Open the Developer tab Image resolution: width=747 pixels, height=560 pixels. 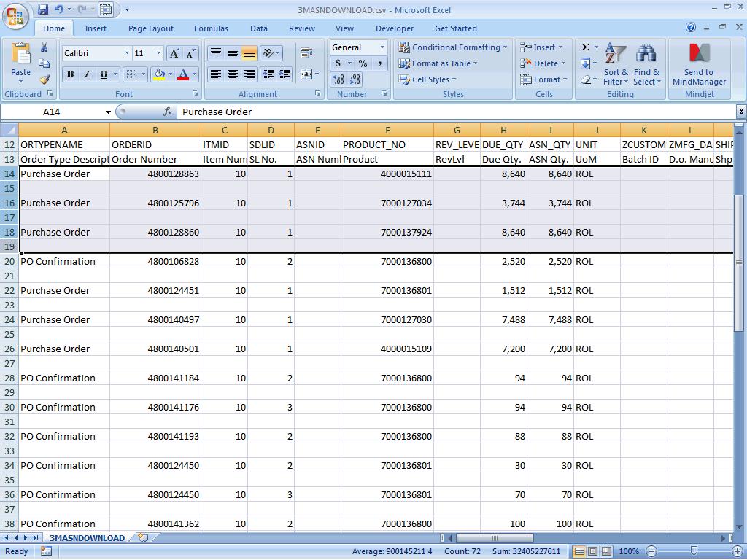(x=395, y=28)
